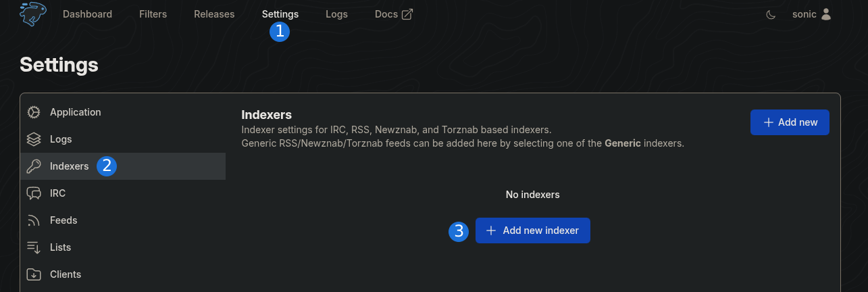Go to the Filters tab
The image size is (868, 292).
pos(153,14)
